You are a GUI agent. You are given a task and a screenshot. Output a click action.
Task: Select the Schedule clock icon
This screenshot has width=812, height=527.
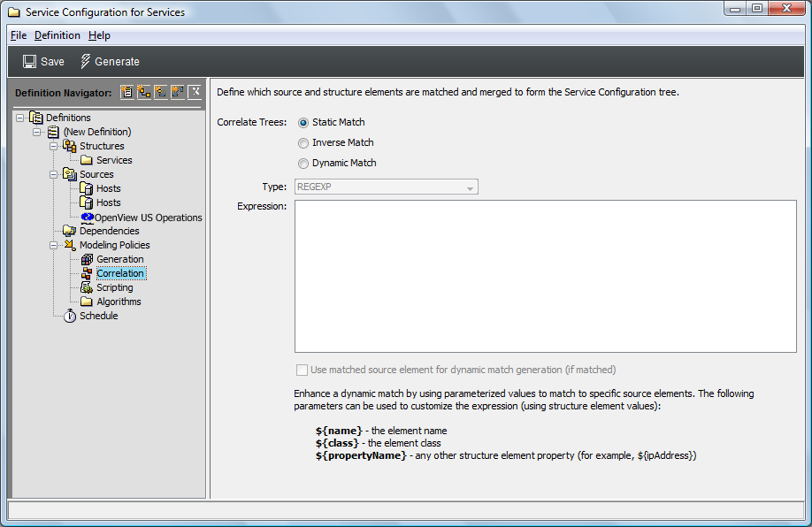point(69,316)
